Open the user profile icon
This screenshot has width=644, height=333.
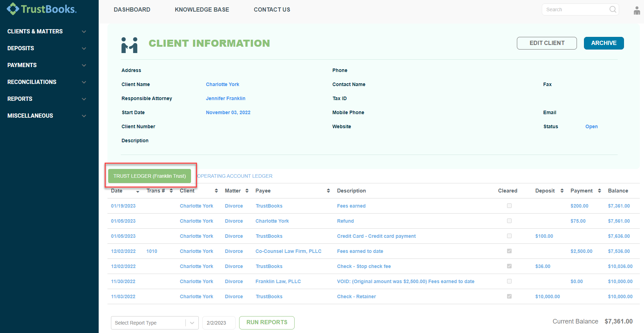pyautogui.click(x=637, y=11)
